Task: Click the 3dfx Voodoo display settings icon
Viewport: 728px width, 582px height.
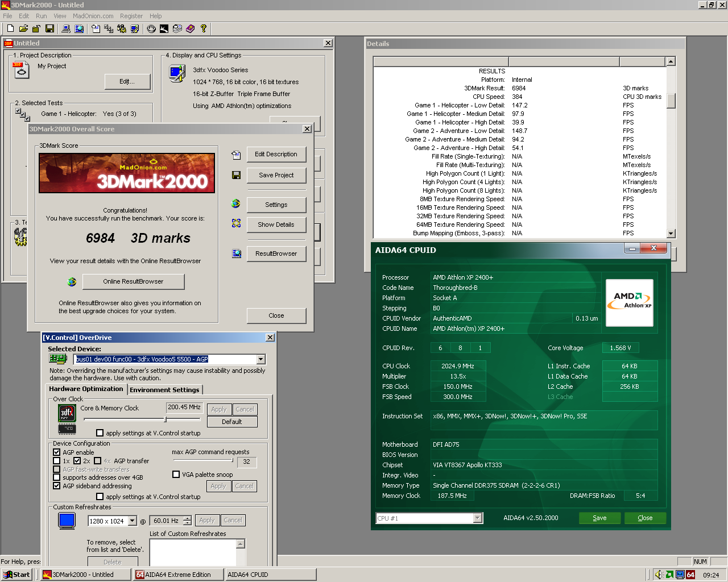Action: coord(177,73)
